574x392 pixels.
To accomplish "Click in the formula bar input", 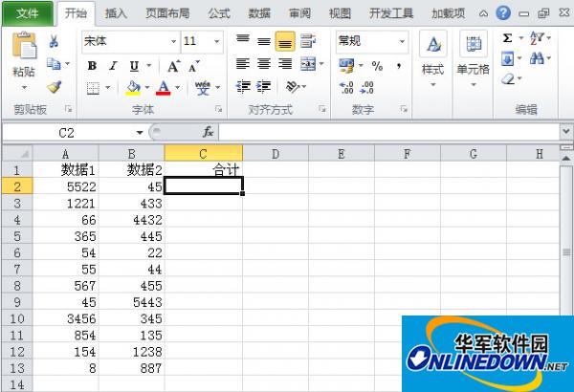I will tap(388, 132).
